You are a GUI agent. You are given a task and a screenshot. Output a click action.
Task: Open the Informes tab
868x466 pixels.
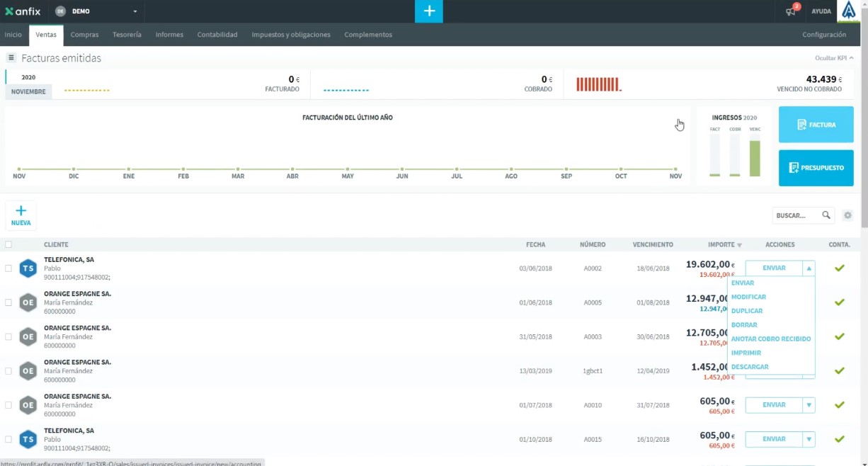point(169,35)
